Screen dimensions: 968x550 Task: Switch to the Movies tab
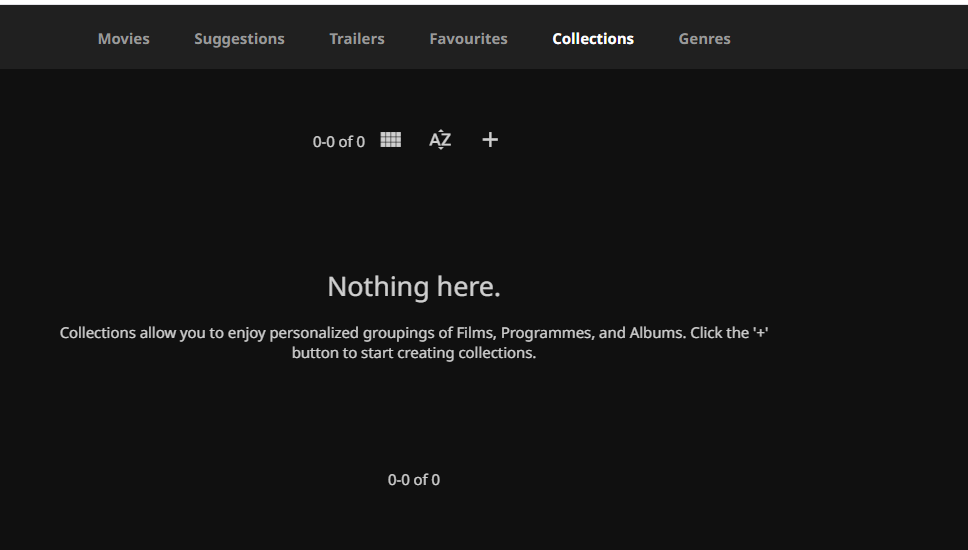pos(124,39)
